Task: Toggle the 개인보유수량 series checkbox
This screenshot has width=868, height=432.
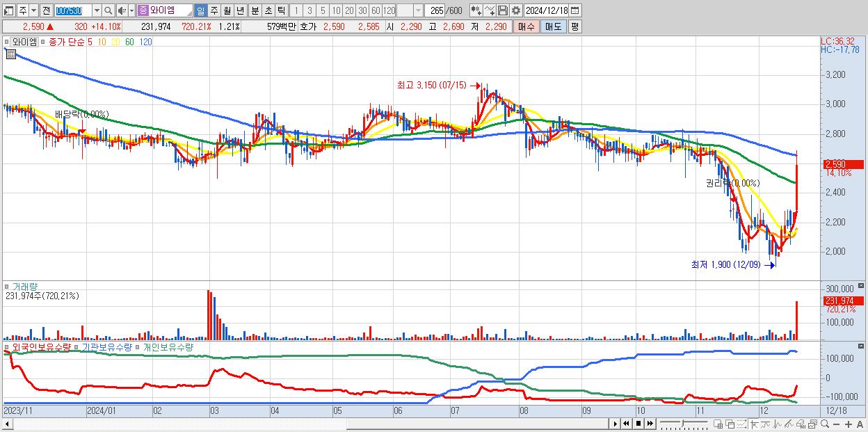Action: coord(138,346)
